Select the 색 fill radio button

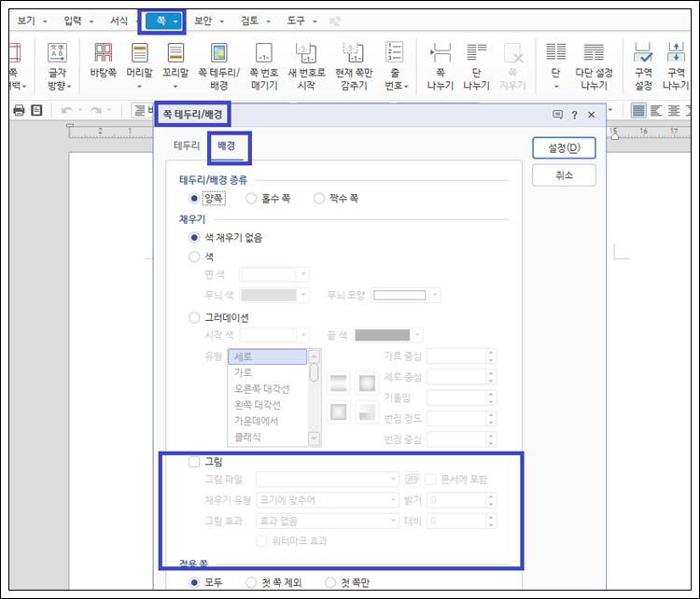coord(194,257)
